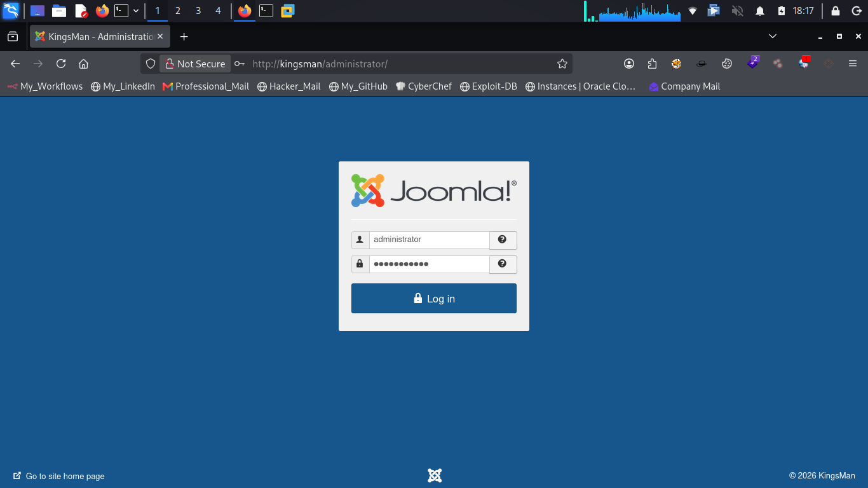Open the Hacker_Mail bookmark
Image resolution: width=868 pixels, height=488 pixels.
pyautogui.click(x=289, y=86)
